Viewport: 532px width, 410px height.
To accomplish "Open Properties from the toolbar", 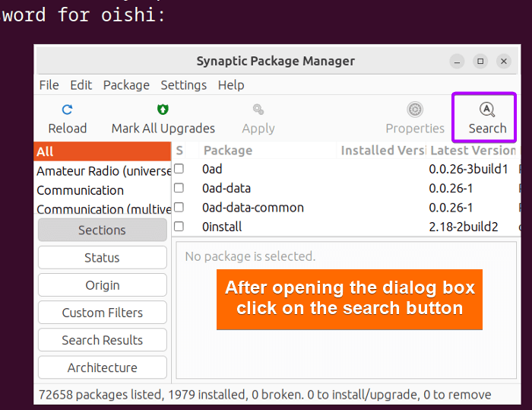I will tap(415, 118).
